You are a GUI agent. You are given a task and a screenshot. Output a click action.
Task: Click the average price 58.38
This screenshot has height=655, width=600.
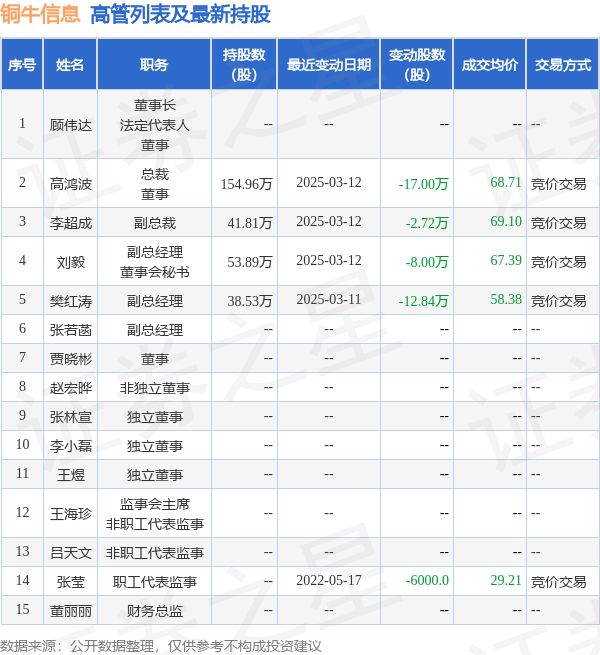[506, 300]
